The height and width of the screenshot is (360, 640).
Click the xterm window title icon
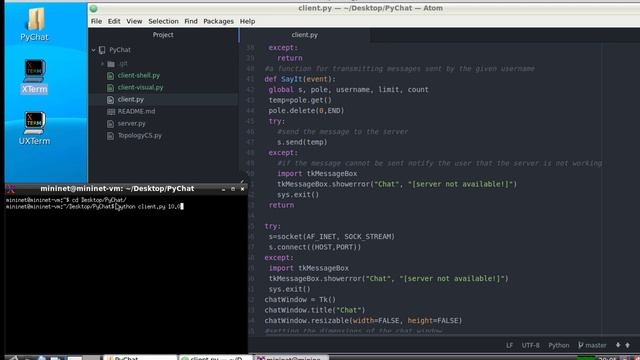click(11, 189)
